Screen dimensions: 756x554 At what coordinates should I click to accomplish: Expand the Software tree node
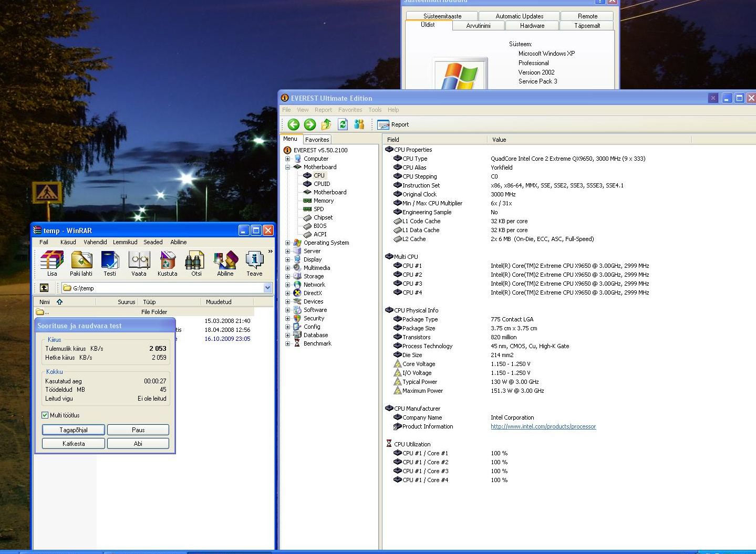point(287,310)
